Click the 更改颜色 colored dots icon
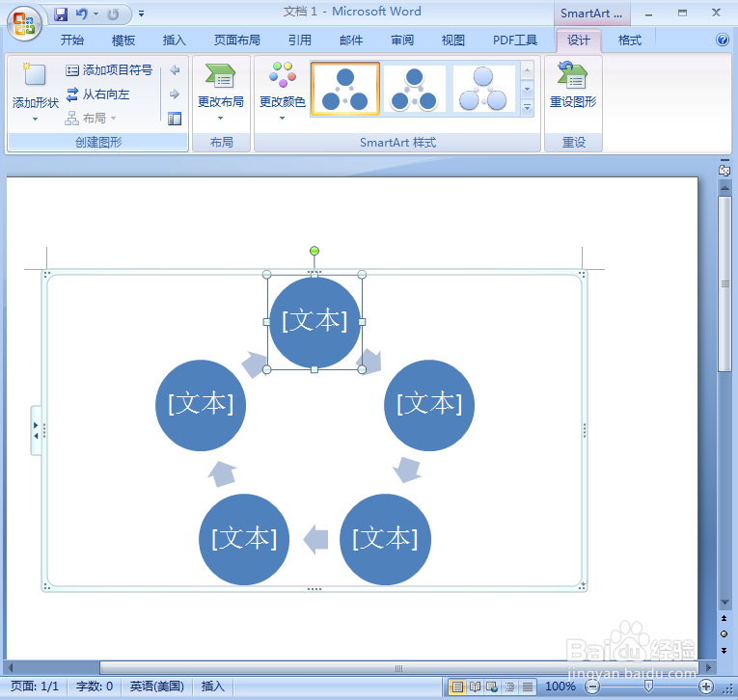Viewport: 738px width, 700px height. 283,74
